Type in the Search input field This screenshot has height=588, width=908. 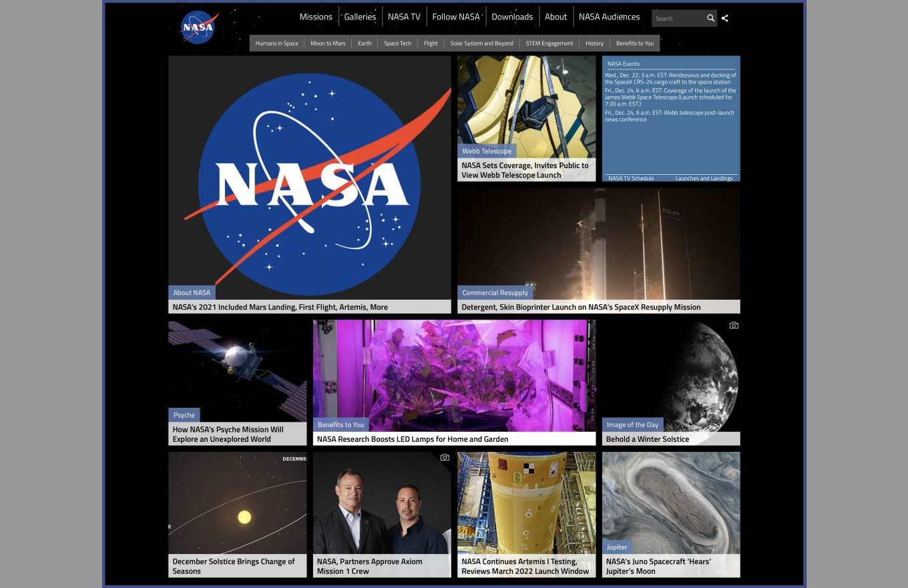click(678, 19)
